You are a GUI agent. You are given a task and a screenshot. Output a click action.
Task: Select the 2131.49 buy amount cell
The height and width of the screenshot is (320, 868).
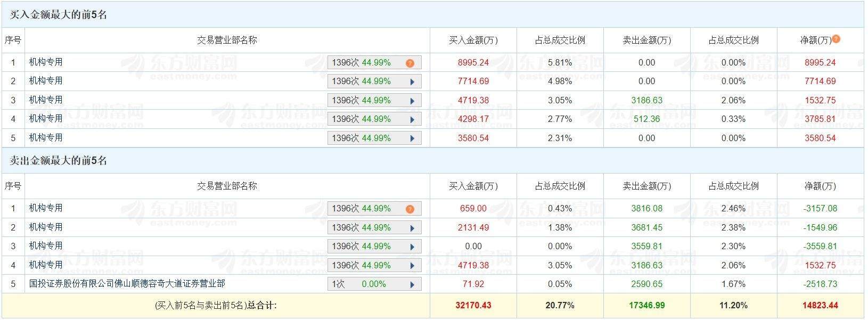[473, 227]
